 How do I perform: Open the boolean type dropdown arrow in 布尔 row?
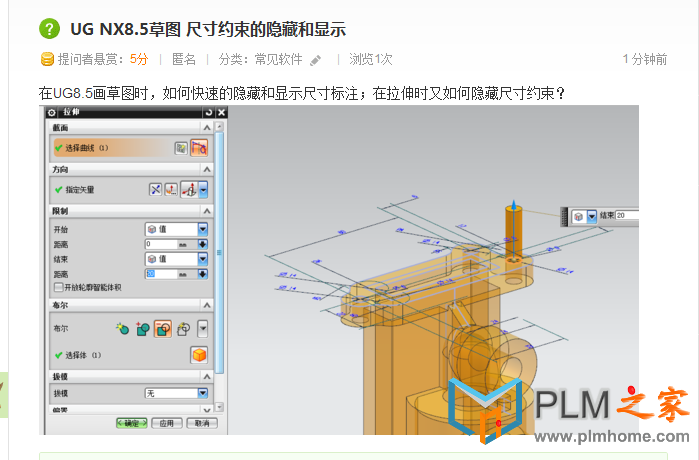[203, 329]
